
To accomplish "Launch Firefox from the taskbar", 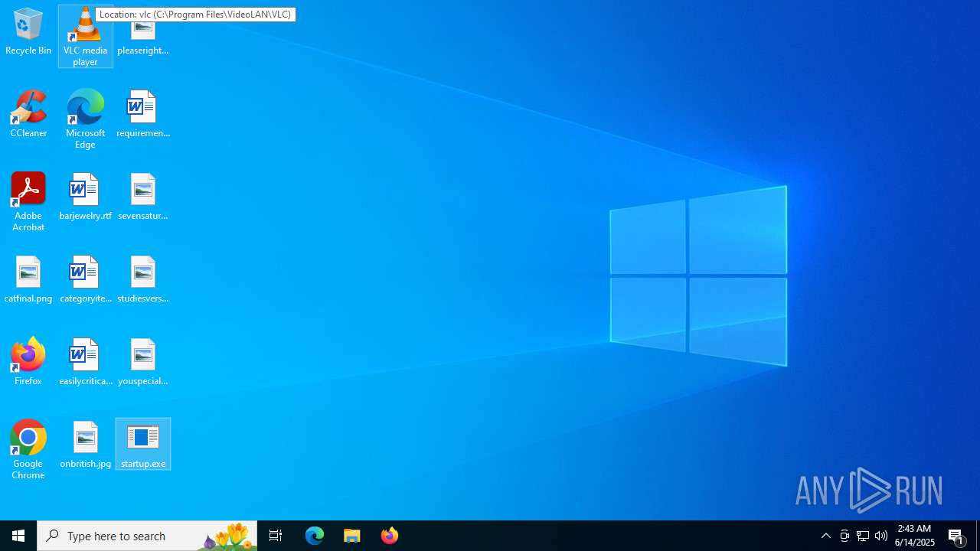I will (390, 536).
